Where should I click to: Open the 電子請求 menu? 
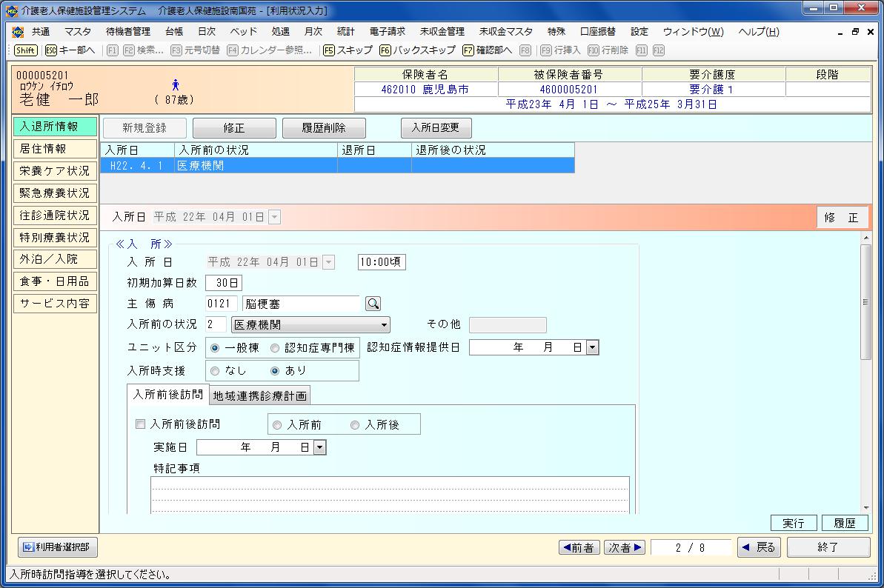coord(387,32)
